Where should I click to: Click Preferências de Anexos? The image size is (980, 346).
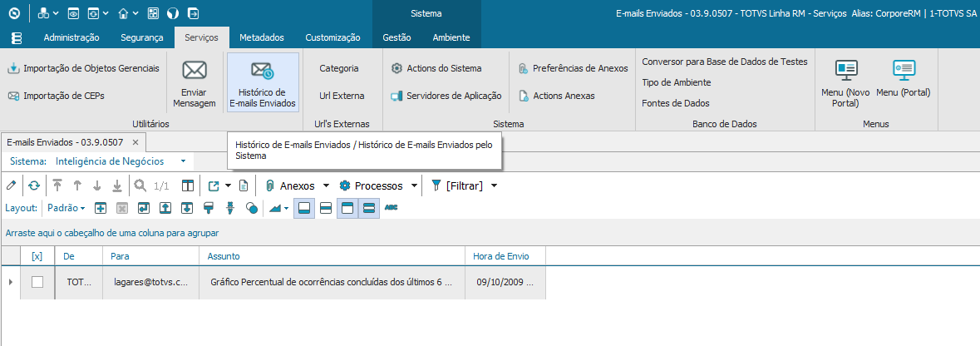574,68
